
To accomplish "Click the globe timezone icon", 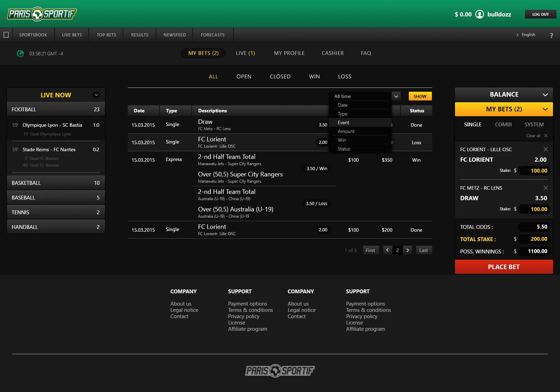I will point(20,54).
